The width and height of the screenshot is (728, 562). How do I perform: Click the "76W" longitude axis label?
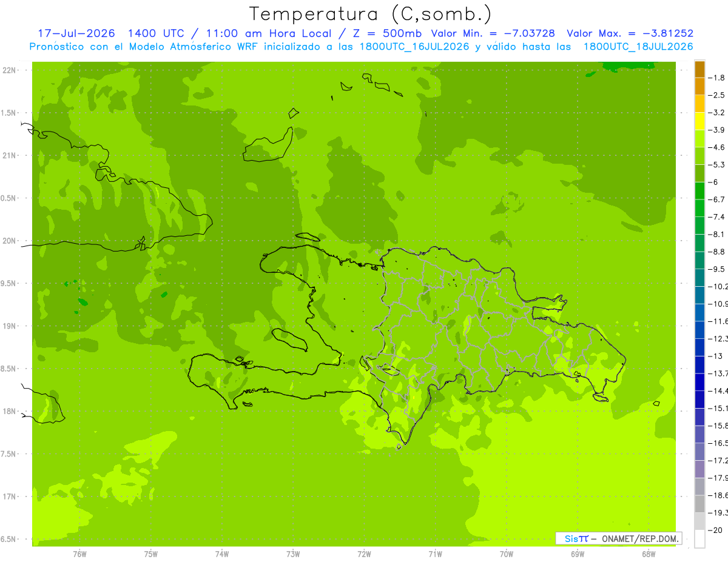point(79,554)
